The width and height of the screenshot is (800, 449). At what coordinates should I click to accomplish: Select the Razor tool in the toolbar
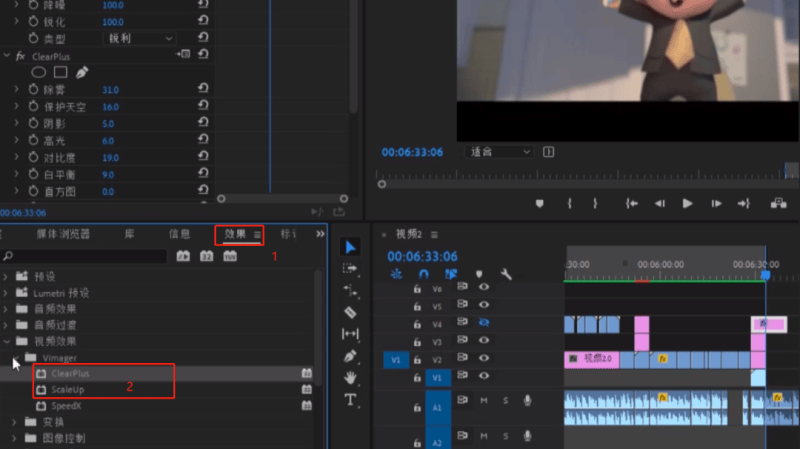click(350, 312)
